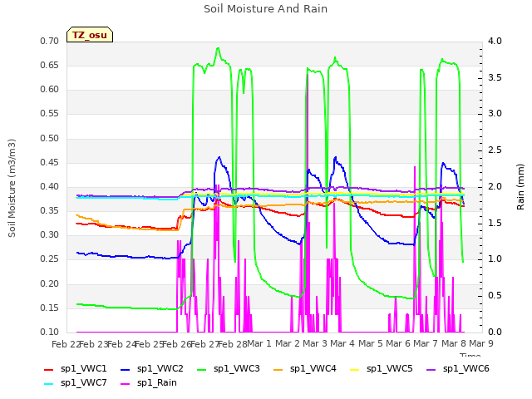Viewport: 532px width, 399px height.
Task: Click the 0.70 left axis value
Action: pyautogui.click(x=50, y=41)
